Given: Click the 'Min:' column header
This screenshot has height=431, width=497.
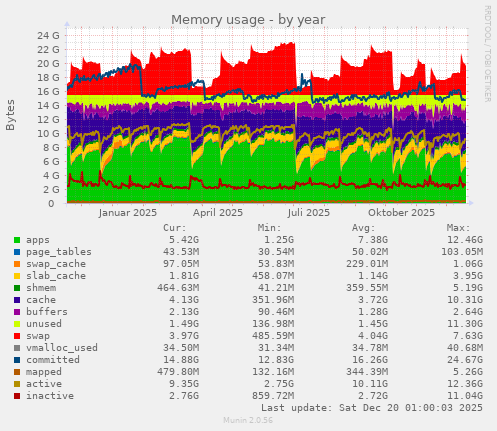Looking at the screenshot, I should pos(269,228).
